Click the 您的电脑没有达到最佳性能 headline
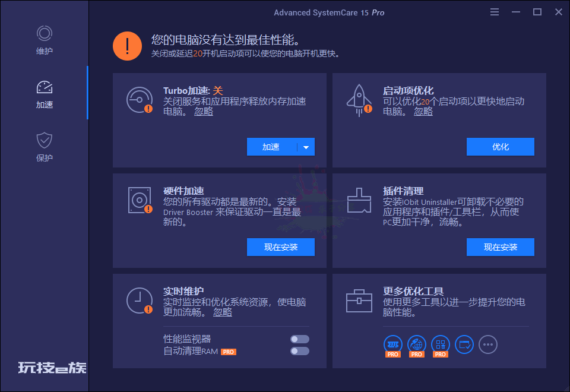570x392 pixels. coord(226,40)
